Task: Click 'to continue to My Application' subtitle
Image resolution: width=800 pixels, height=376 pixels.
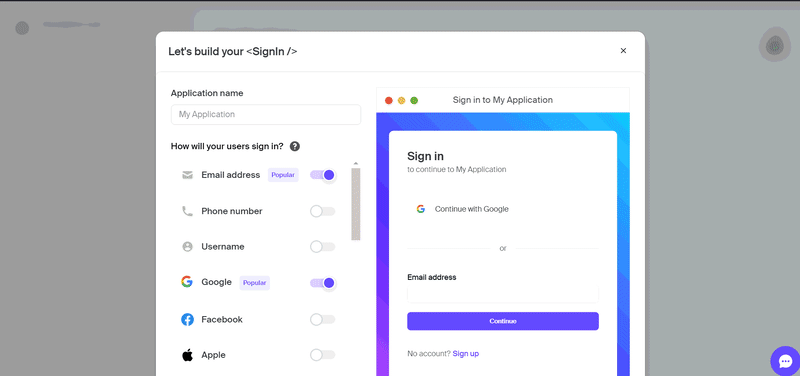Action: pyautogui.click(x=457, y=169)
